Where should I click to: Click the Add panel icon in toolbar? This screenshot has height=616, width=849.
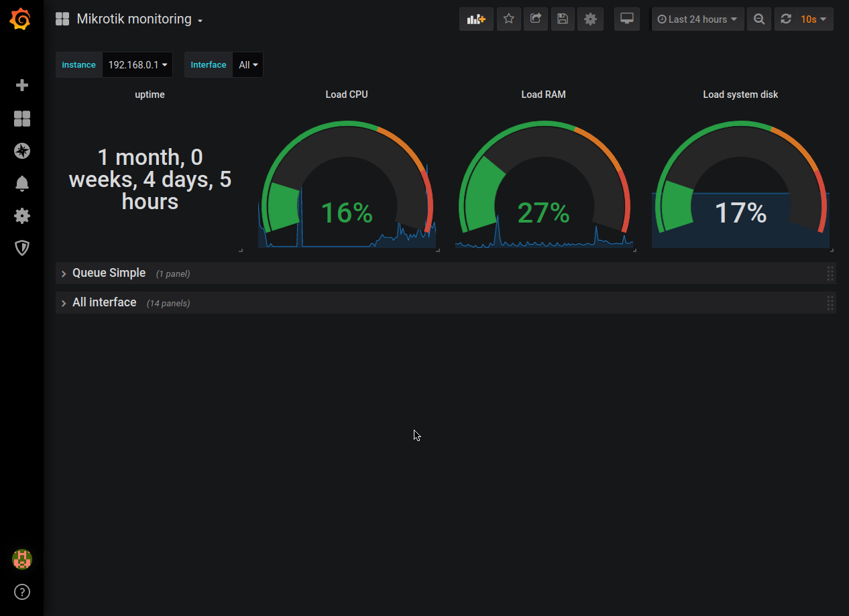476,19
